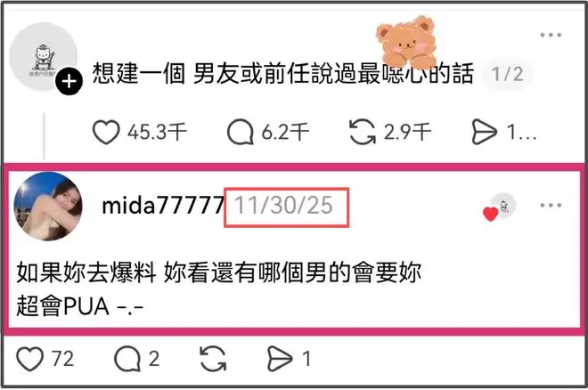The width and height of the screenshot is (588, 390).
Task: Open the reply's comment bubble showing 2
Action: click(127, 359)
